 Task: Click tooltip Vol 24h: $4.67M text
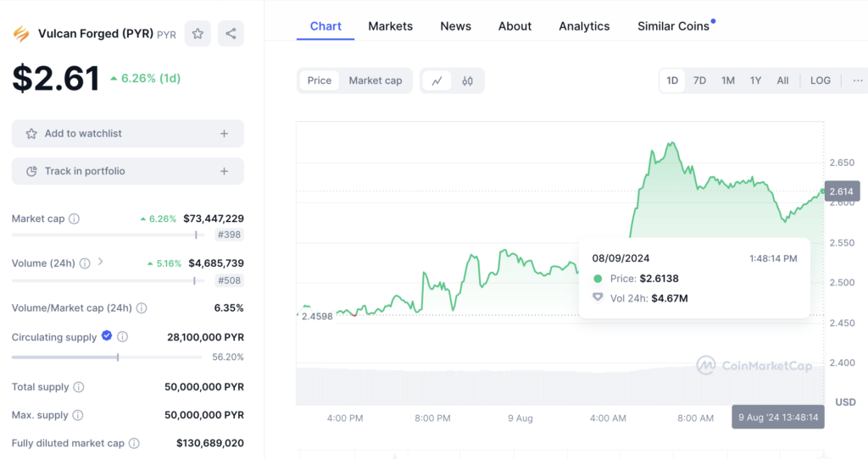pos(648,299)
